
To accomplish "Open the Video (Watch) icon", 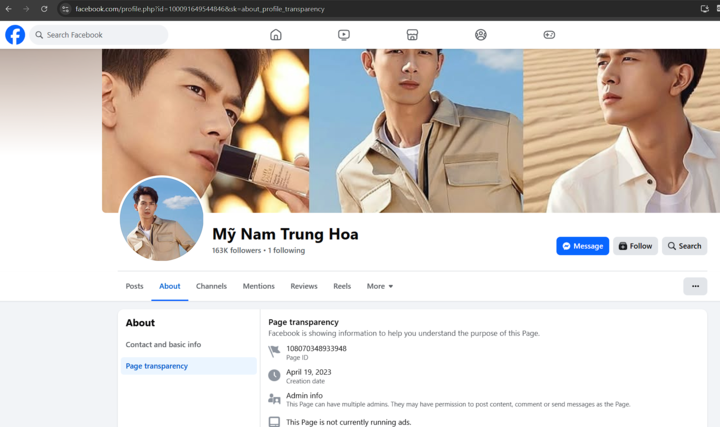I will 344,35.
